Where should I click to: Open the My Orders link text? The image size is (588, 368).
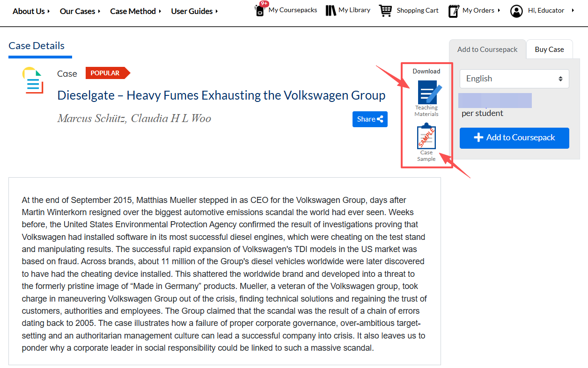point(479,10)
